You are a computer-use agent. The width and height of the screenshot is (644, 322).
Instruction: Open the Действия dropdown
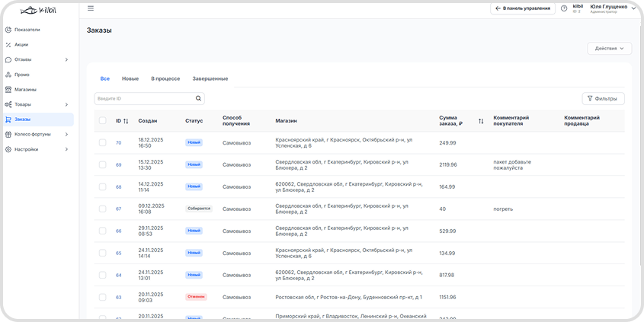pos(609,49)
